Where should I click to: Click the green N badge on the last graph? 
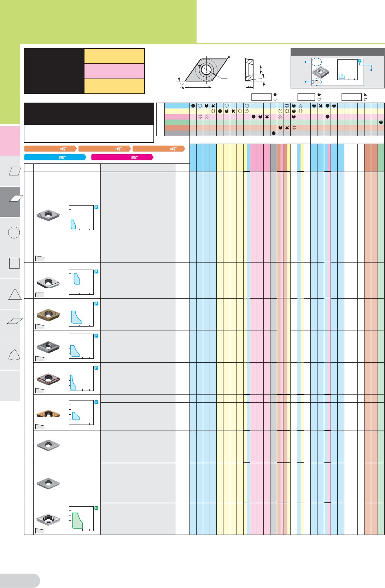(x=96, y=508)
